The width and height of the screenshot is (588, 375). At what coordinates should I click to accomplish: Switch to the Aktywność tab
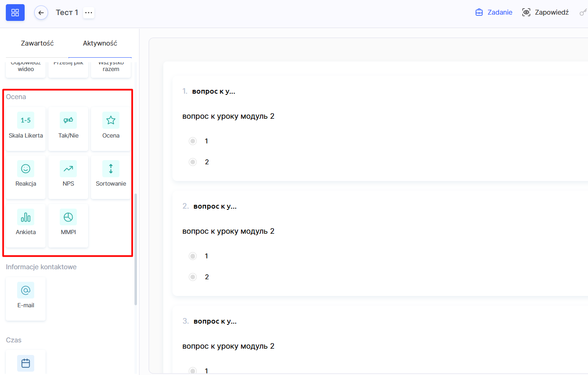[100, 43]
